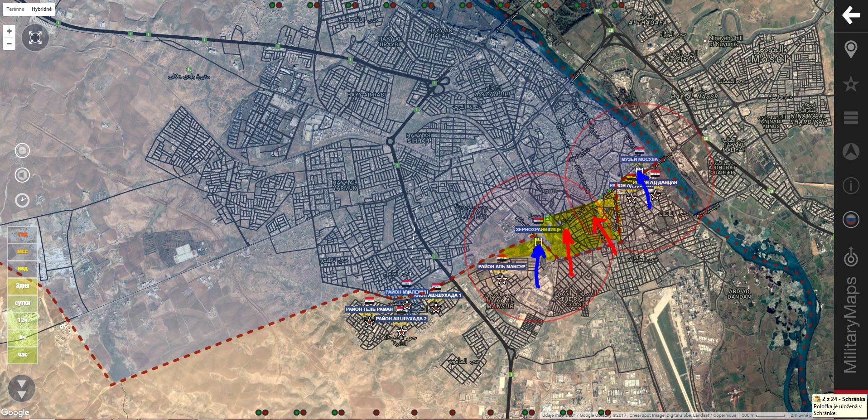This screenshot has width=868, height=420.
Task: Click the 'МУЗЕЙ МОСУЛА' map label
Action: click(x=639, y=159)
